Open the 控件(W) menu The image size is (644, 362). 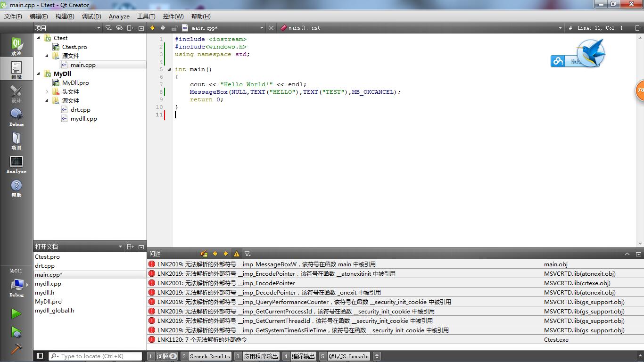tap(173, 16)
